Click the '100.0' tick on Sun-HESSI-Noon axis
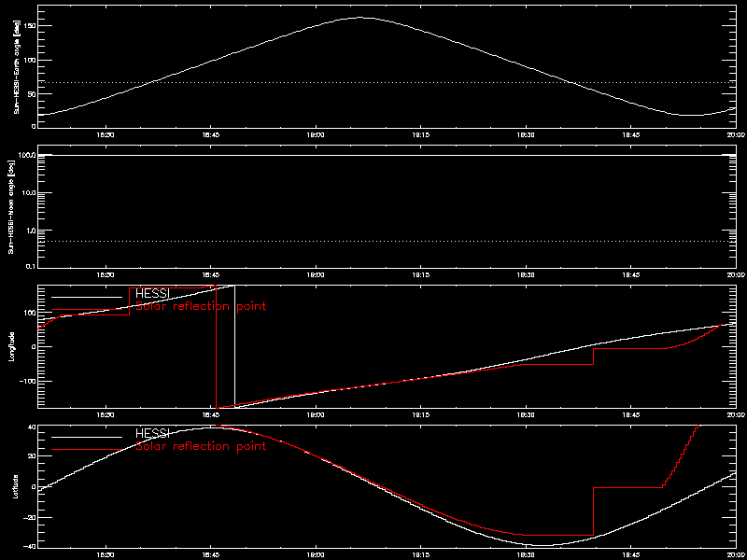 point(28,156)
